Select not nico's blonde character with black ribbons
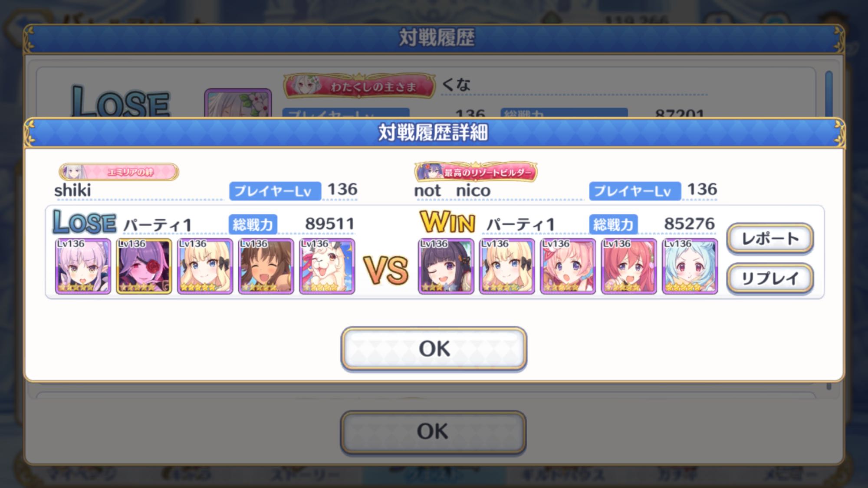 (507, 266)
